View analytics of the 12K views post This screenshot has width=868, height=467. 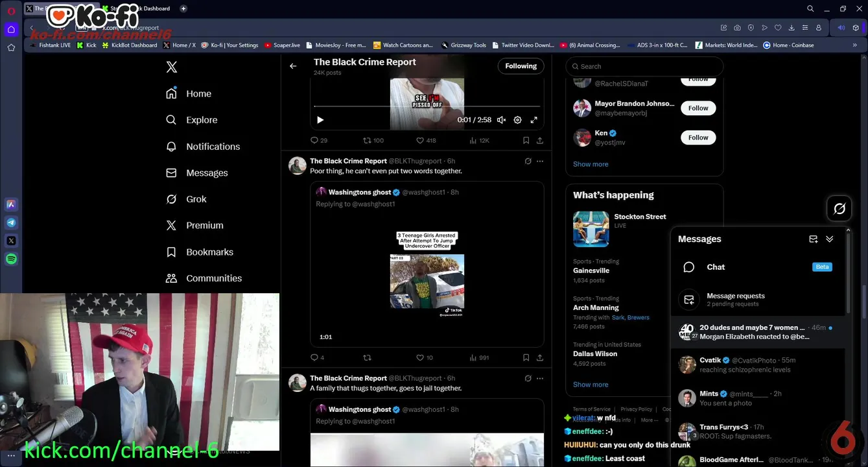click(479, 140)
